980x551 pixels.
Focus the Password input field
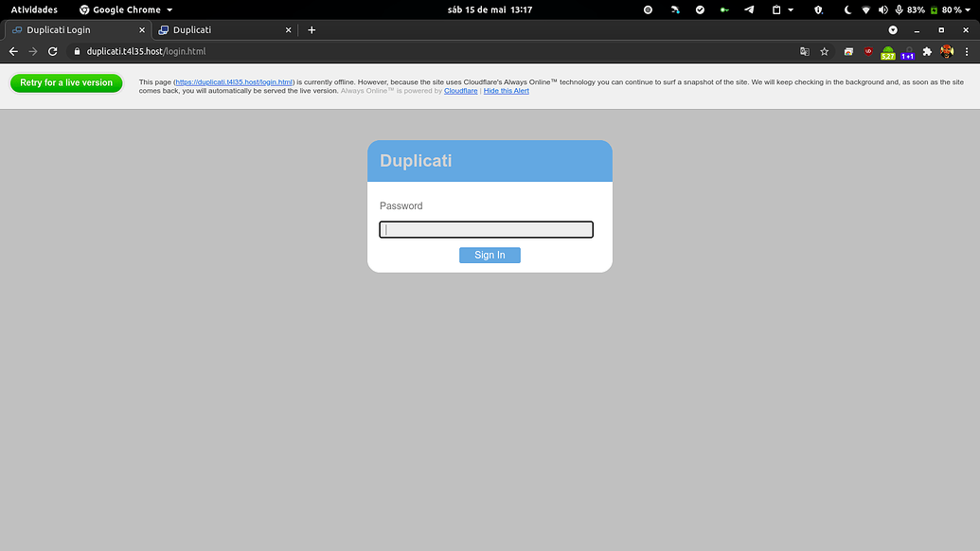(x=487, y=229)
